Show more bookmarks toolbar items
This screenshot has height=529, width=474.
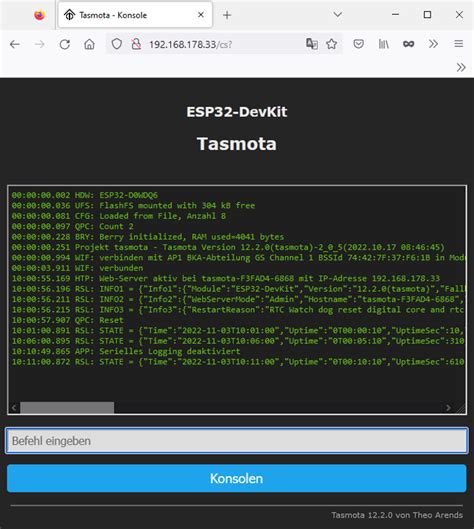461,67
